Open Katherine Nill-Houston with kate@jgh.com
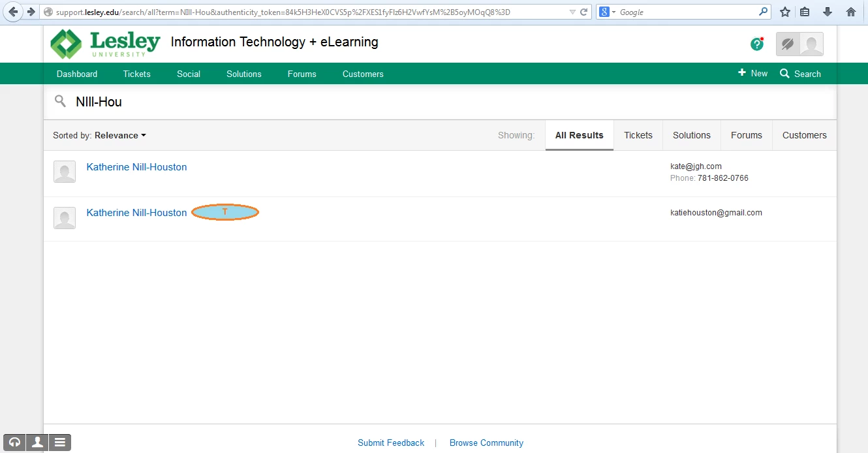868x453 pixels. click(x=136, y=167)
